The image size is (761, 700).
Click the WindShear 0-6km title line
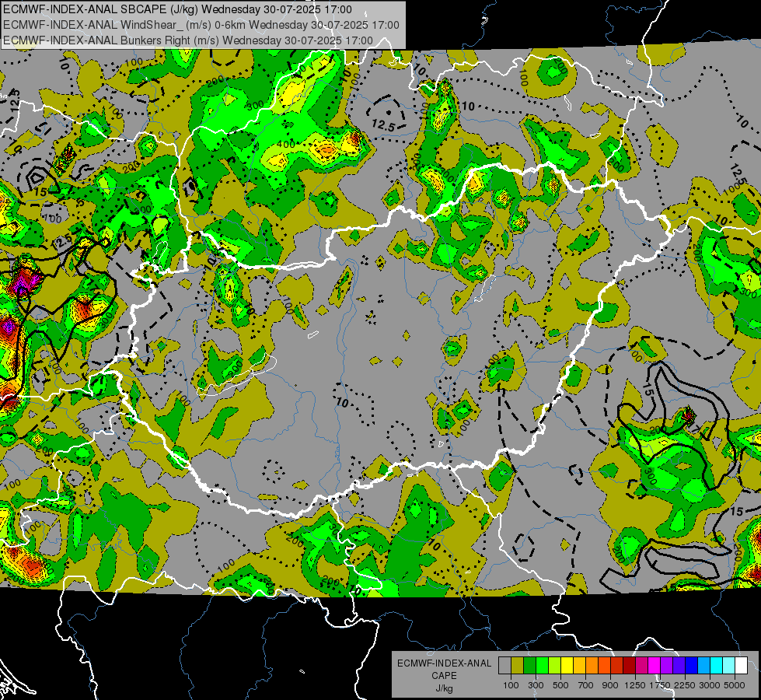201,25
